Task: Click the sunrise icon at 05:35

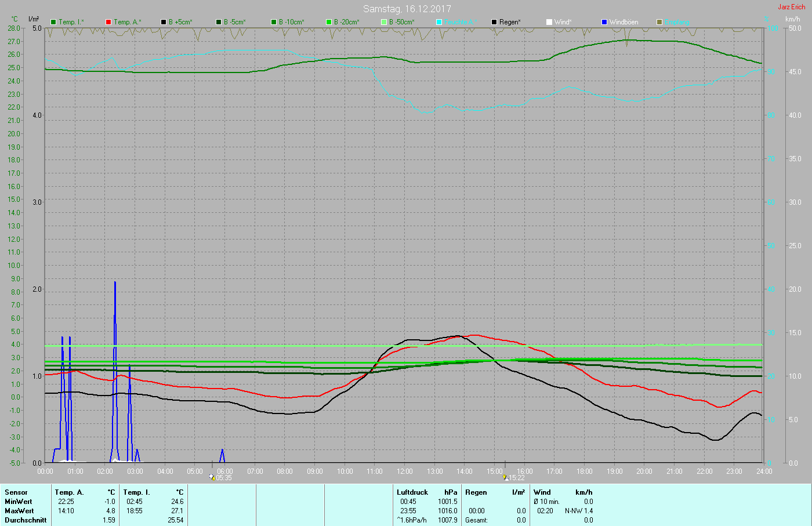Action: [x=213, y=478]
